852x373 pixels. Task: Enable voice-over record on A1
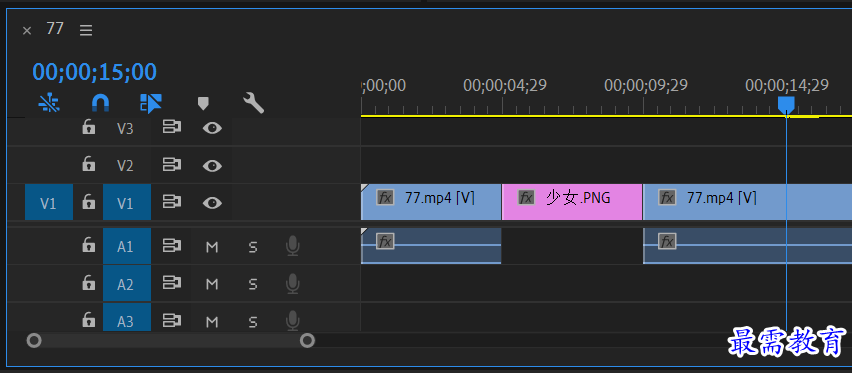point(293,246)
